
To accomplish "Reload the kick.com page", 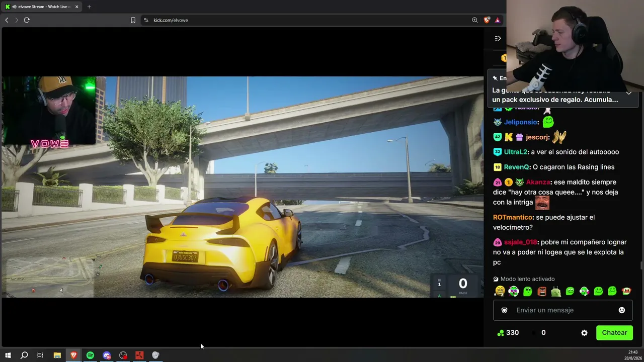I will pyautogui.click(x=27, y=20).
